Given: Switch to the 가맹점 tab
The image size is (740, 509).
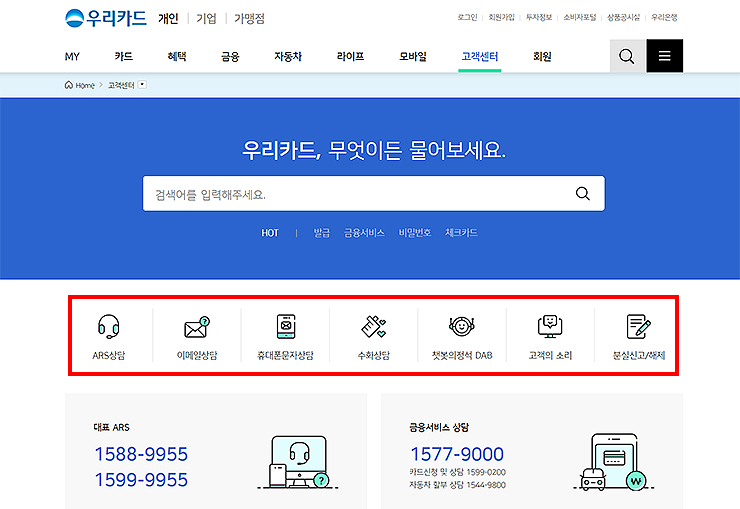Looking at the screenshot, I should click(250, 19).
